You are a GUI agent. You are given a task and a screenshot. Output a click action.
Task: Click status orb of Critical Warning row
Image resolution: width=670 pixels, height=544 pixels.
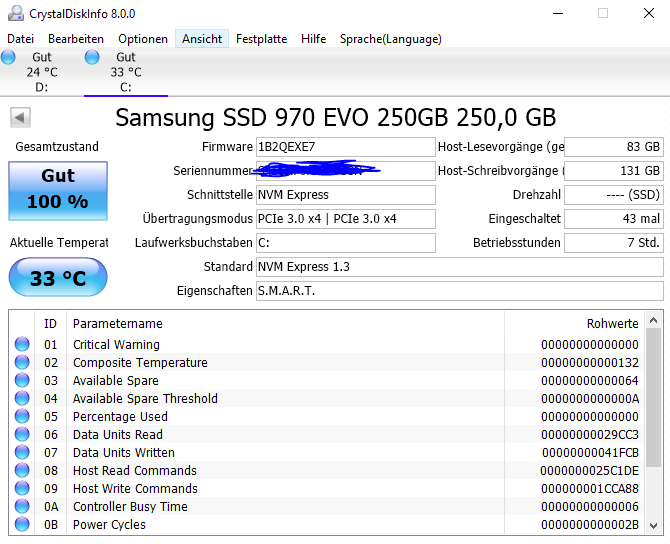[x=22, y=344]
